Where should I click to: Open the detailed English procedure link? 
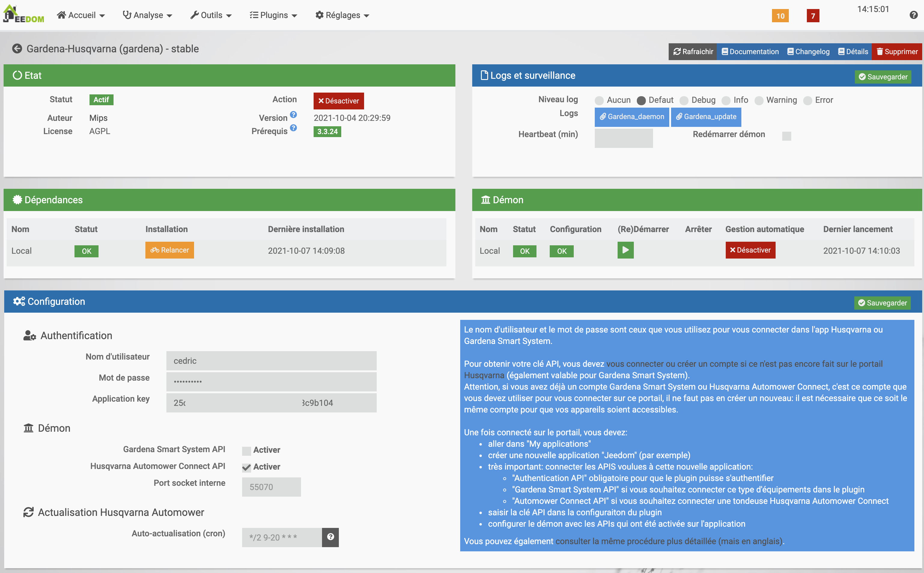point(669,541)
